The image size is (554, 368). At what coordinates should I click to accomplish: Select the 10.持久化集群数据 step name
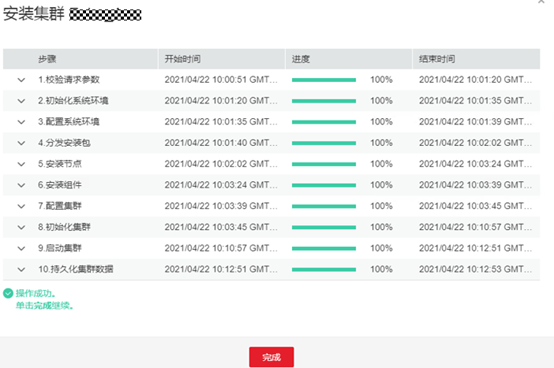(76, 269)
